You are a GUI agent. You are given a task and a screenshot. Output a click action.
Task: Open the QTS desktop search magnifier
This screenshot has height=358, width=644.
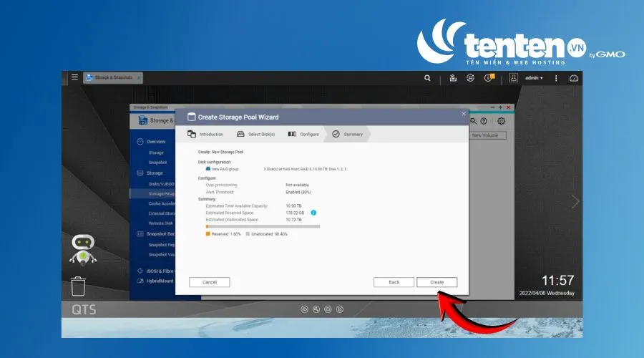coord(428,77)
